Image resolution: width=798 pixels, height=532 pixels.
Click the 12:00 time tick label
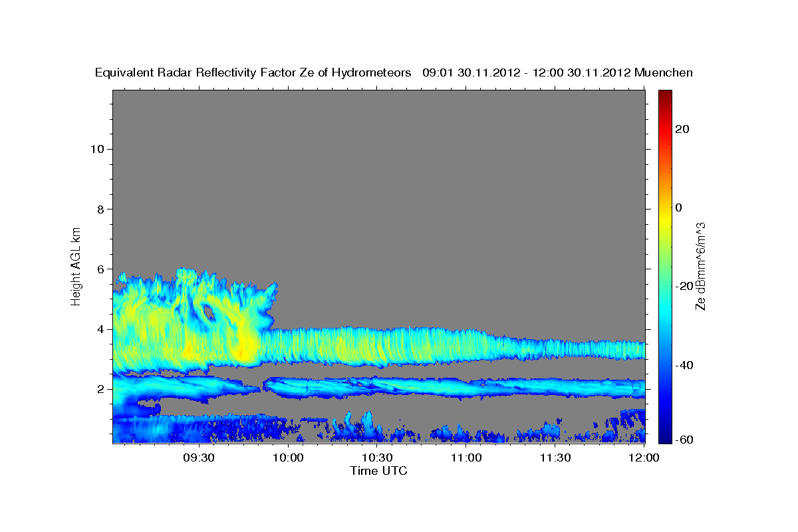(644, 458)
